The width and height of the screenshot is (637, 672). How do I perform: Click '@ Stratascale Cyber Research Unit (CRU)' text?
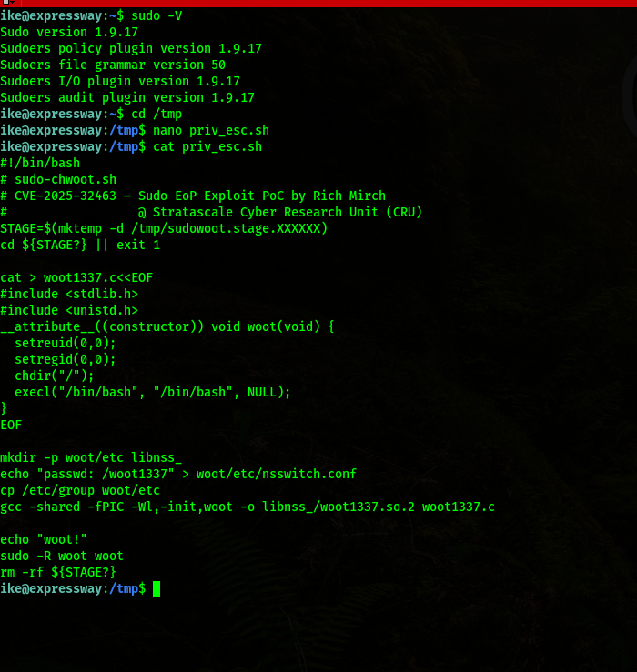point(280,212)
